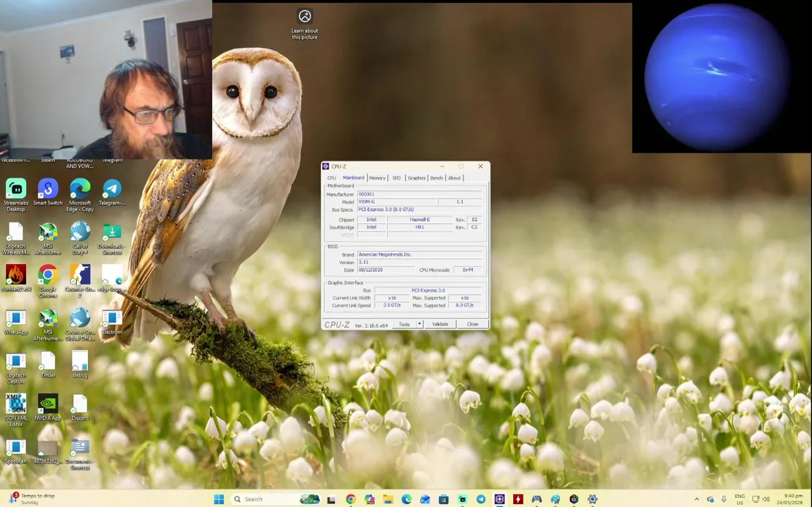Open the Graphics tab in CPU-Z

(x=417, y=178)
